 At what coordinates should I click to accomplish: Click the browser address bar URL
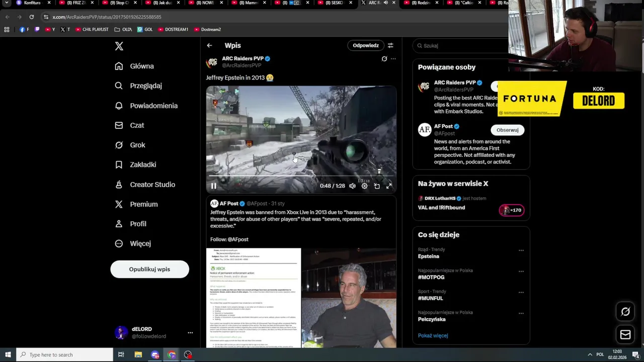[x=107, y=17]
